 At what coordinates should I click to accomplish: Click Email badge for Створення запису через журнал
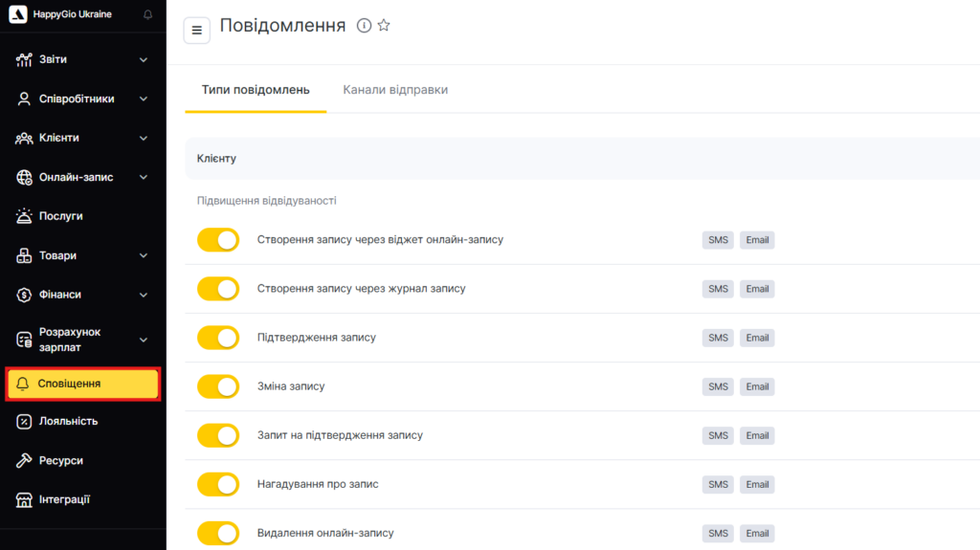coord(757,289)
